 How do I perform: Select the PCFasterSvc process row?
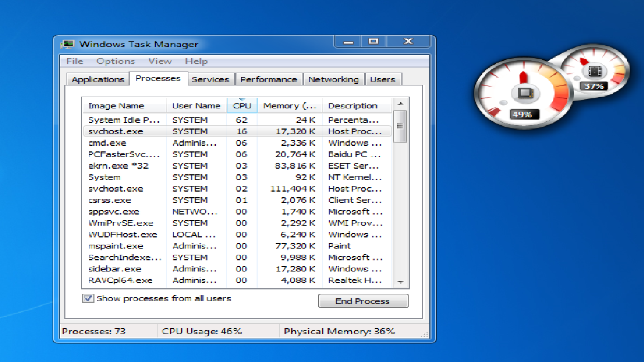(237, 154)
